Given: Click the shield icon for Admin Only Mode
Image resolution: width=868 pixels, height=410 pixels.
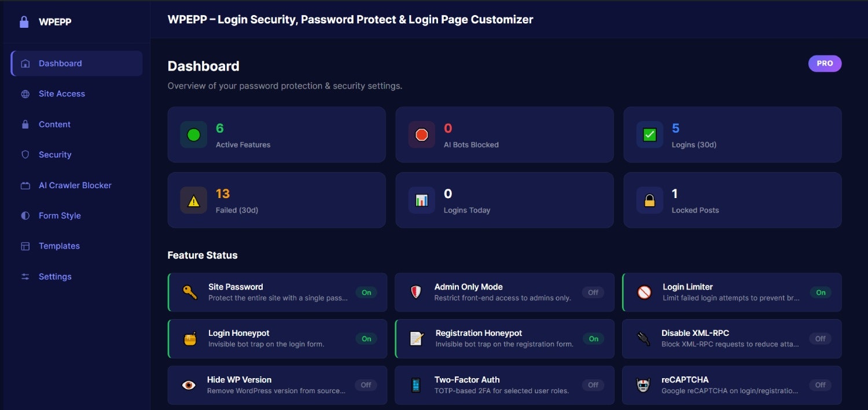Looking at the screenshot, I should 415,292.
